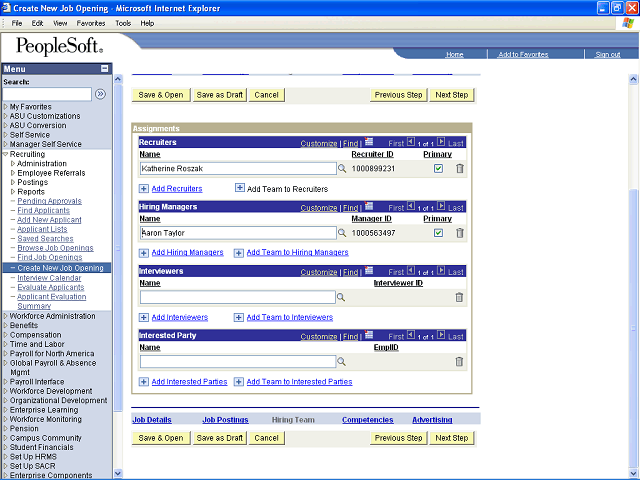Click plus icon beside Add Interviewers

[x=144, y=318]
